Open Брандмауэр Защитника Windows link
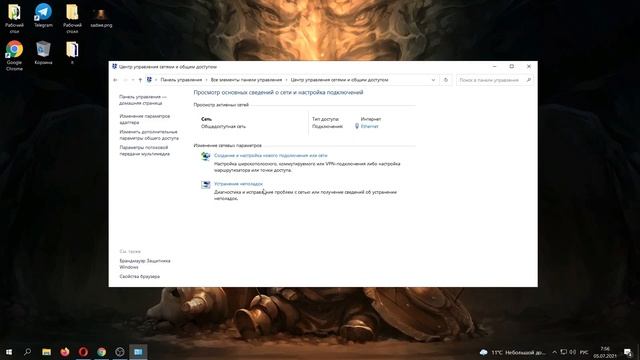This screenshot has height=360, width=640. [x=145, y=264]
